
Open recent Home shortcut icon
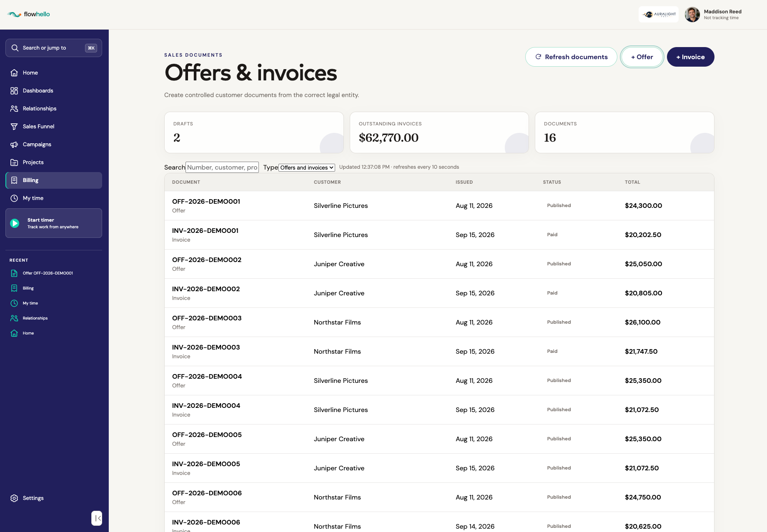point(14,333)
